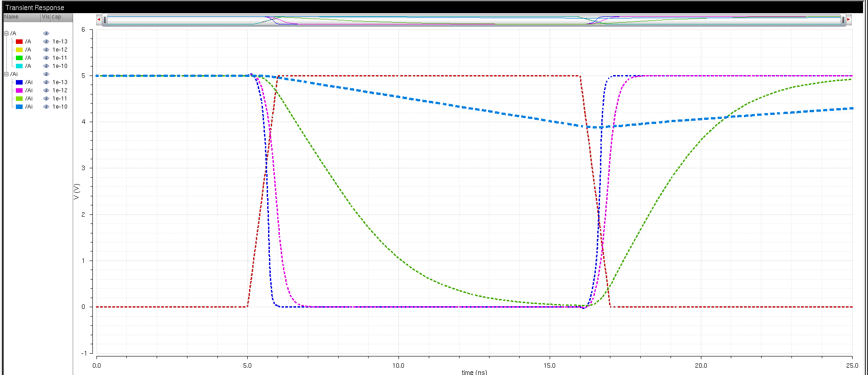The width and height of the screenshot is (868, 375).
Task: Toggle eye icon for /Ai group
Action: 46,74
